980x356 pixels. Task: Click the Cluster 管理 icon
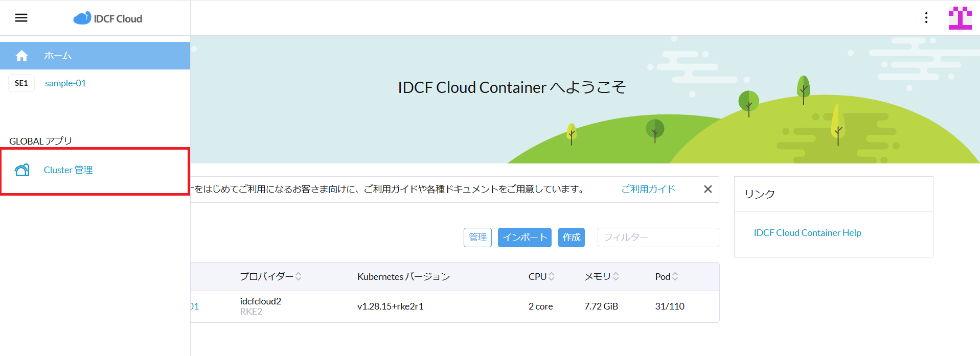[22, 170]
